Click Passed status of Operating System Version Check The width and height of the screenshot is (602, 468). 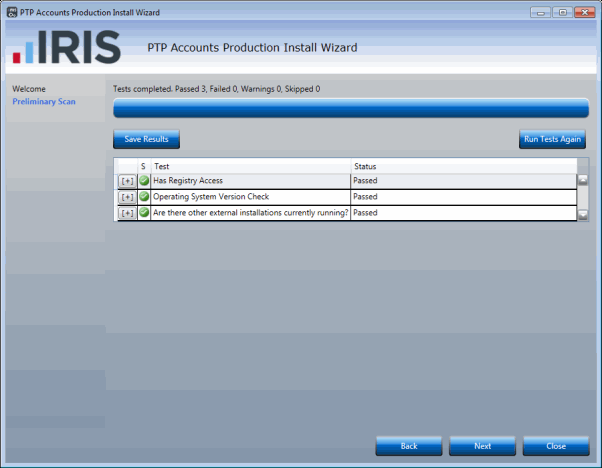365,197
